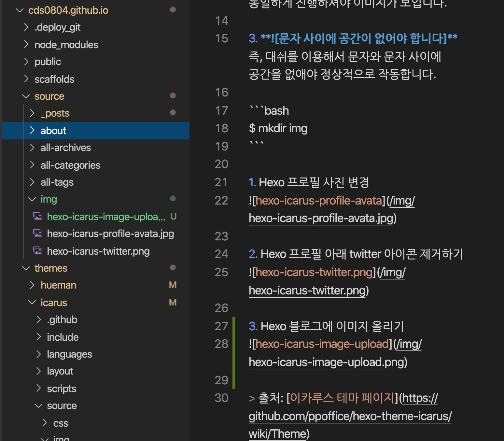Expand the scaffolds folder chevron
Viewport: 504px width, 441px height.
[x=26, y=79]
